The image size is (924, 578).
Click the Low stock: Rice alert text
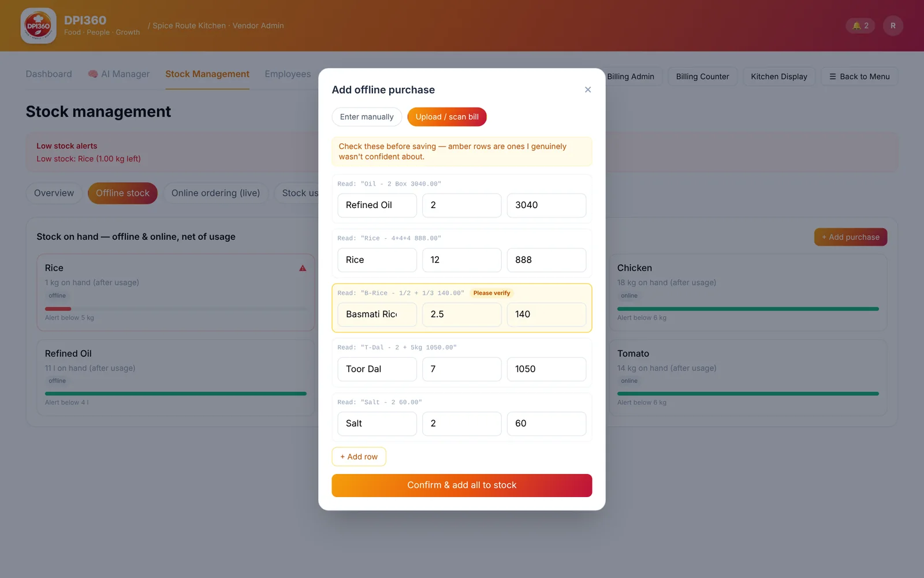(88, 159)
